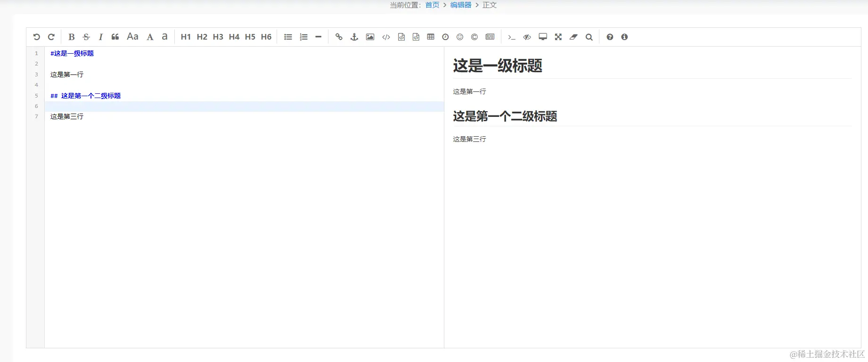Place cursor on highlighted empty line 6
Viewport: 868px width, 362px height.
click(244, 106)
